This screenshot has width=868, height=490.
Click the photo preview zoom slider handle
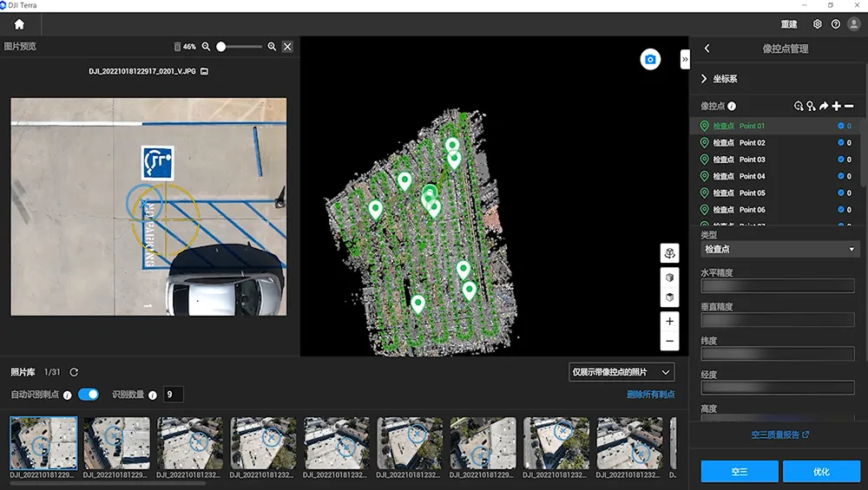[221, 47]
